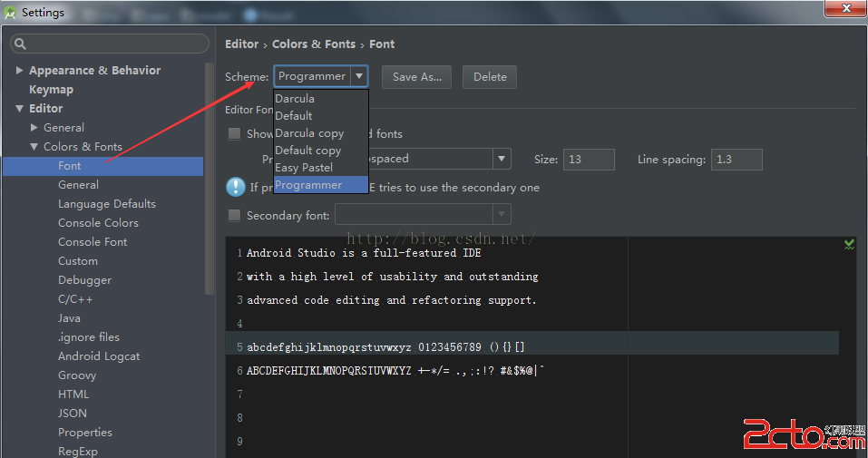Click the blue info icon
The height and width of the screenshot is (458, 868).
tap(236, 188)
